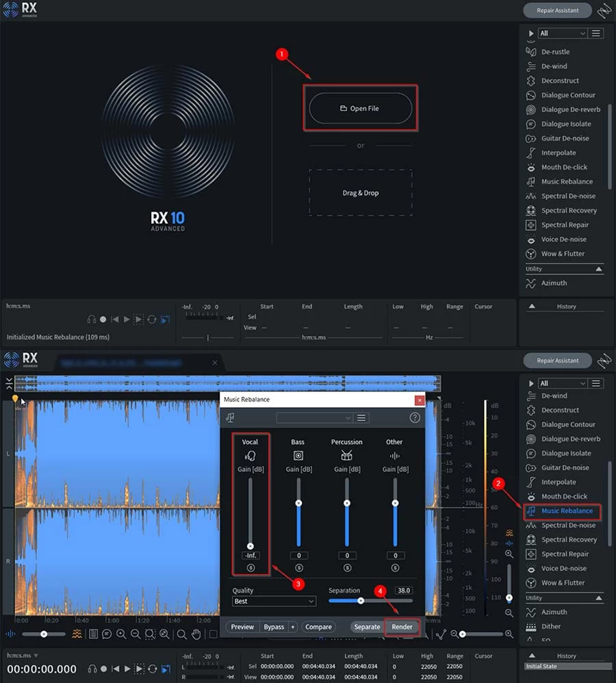Select the hand grab tool in editor toolbar
This screenshot has height=683, width=616.
click(196, 634)
